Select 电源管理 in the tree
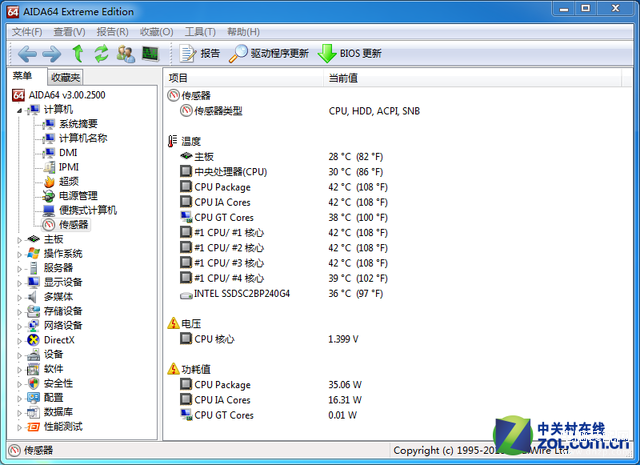Viewport: 640px width, 465px height. 78,196
